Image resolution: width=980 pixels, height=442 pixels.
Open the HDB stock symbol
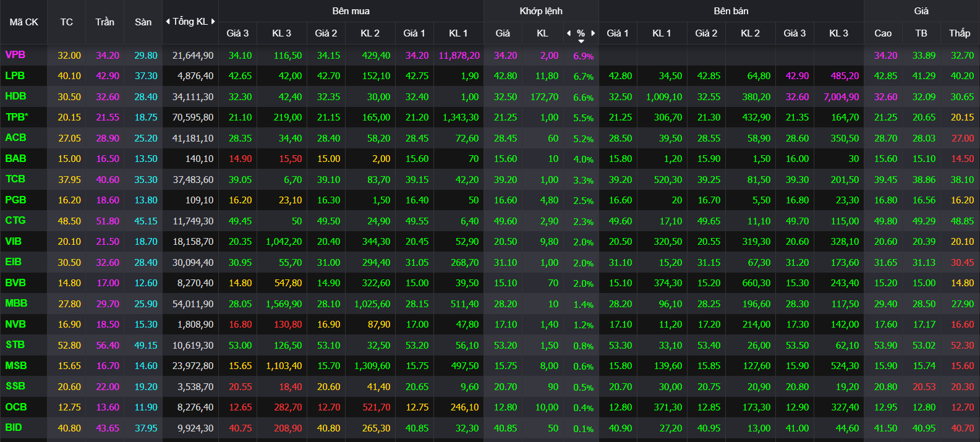(x=15, y=96)
